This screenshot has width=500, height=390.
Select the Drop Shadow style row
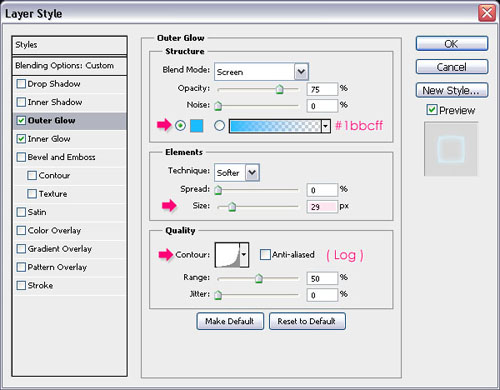click(x=69, y=84)
